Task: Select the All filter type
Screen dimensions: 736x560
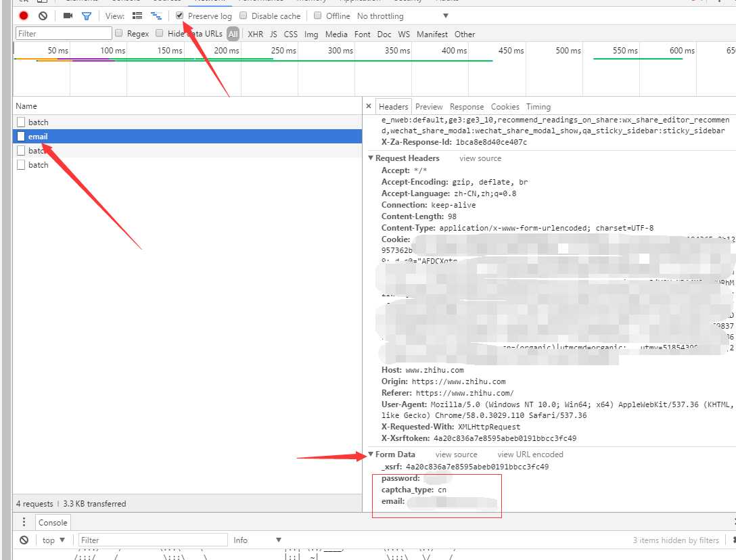Action: pyautogui.click(x=233, y=34)
